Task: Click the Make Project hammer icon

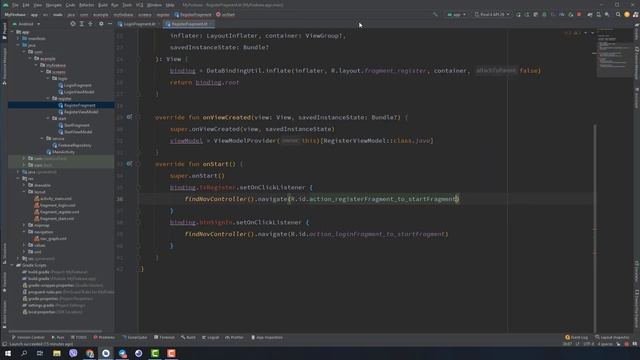Action: [x=435, y=15]
